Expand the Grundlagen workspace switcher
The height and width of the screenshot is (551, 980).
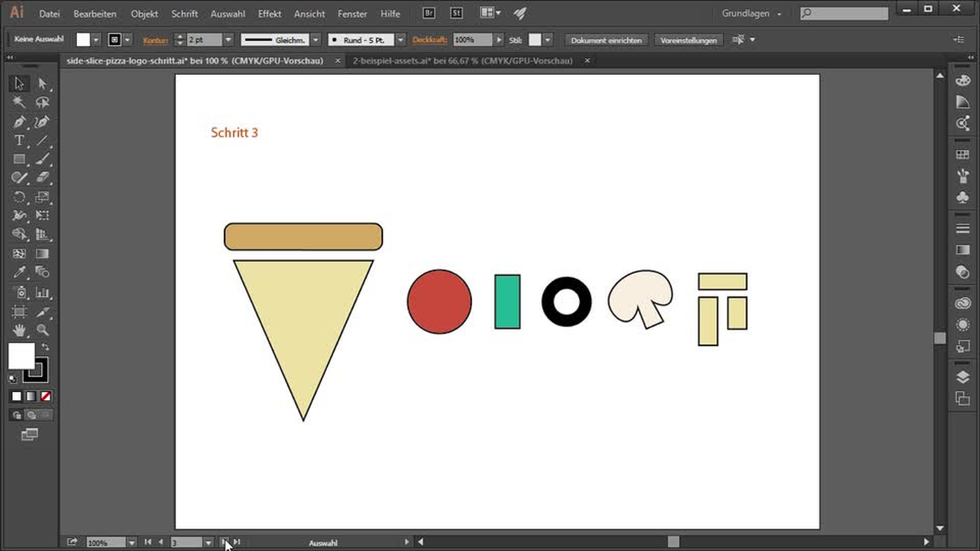coord(751,14)
